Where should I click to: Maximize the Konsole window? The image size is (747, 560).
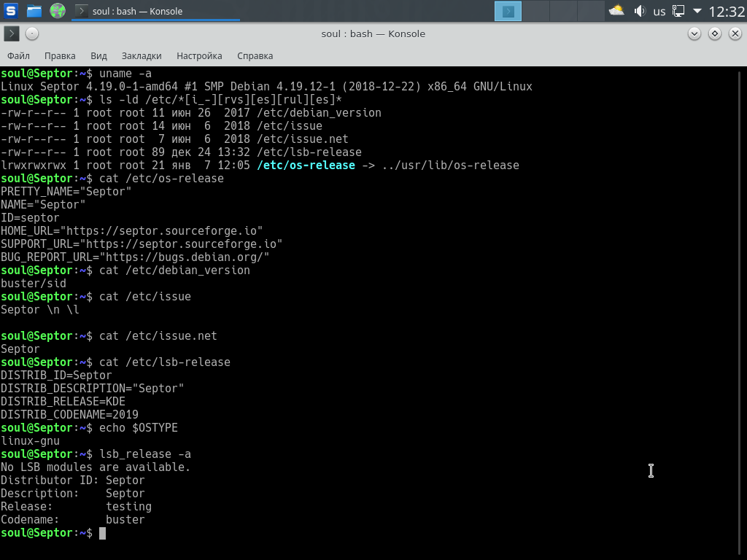(715, 34)
